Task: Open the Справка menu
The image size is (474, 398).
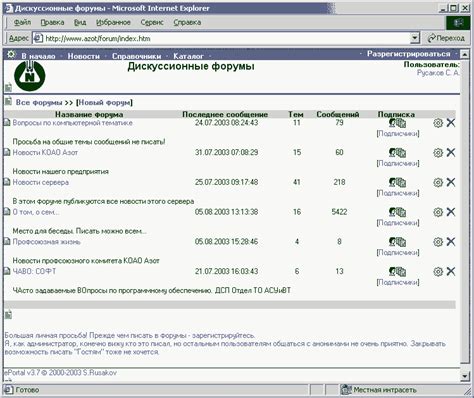Action: pyautogui.click(x=187, y=22)
